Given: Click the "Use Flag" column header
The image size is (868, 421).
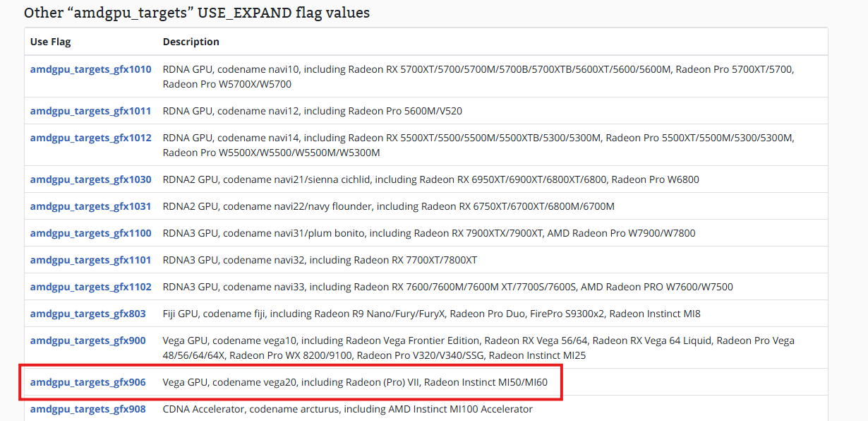Looking at the screenshot, I should point(51,42).
